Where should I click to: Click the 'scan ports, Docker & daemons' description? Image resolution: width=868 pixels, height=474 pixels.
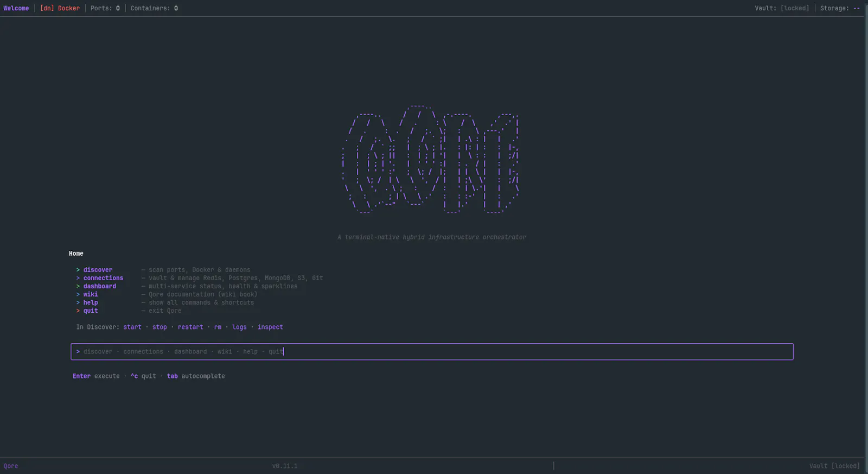[200, 270]
